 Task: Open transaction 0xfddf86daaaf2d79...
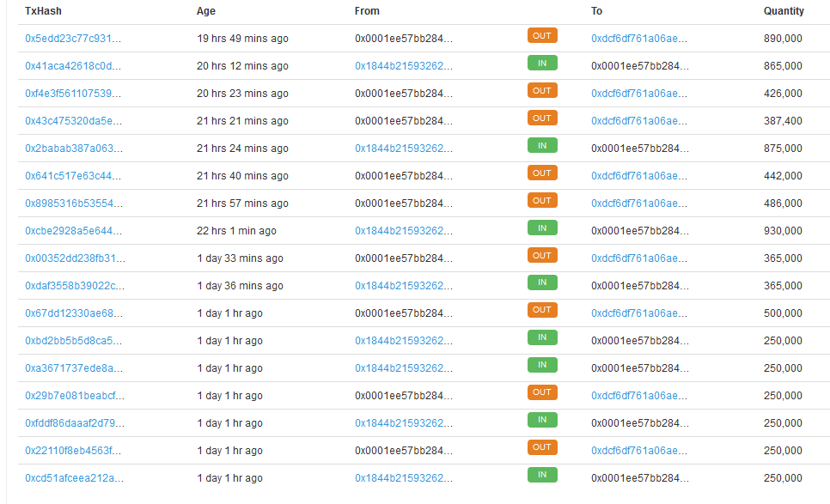point(70,422)
